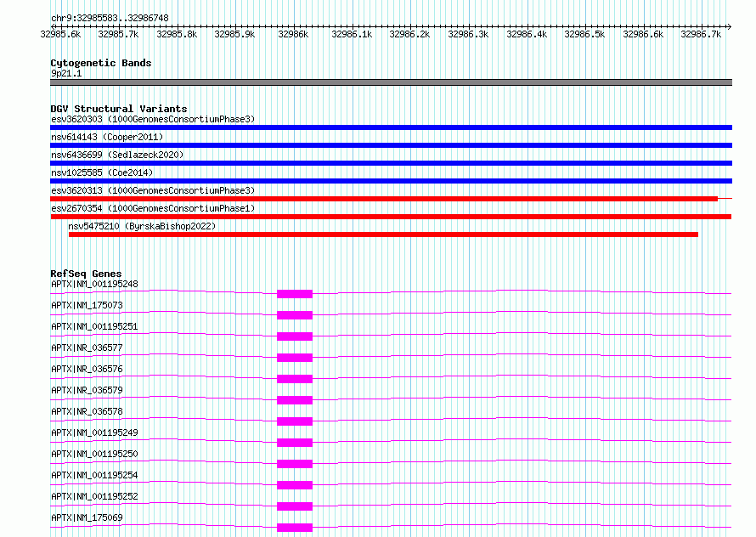Click the 32986k ruler tick label

(293, 34)
